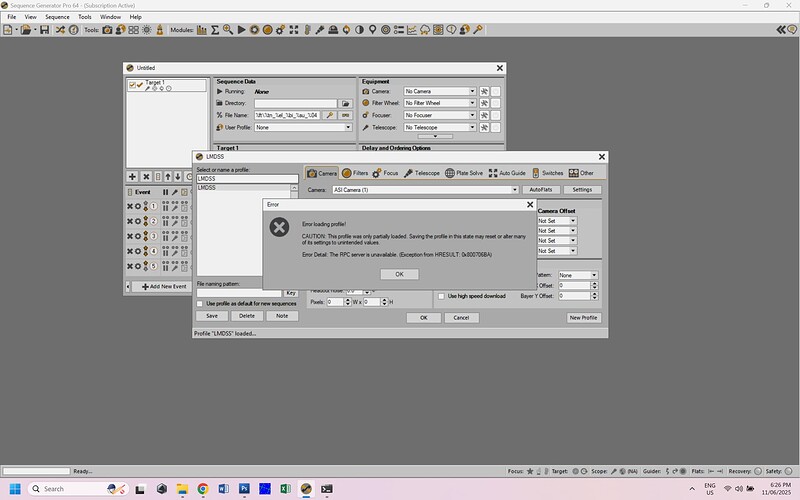Screen dimensions: 800x500
Task: Click the Settings button next to AutoFlats
Action: click(582, 190)
